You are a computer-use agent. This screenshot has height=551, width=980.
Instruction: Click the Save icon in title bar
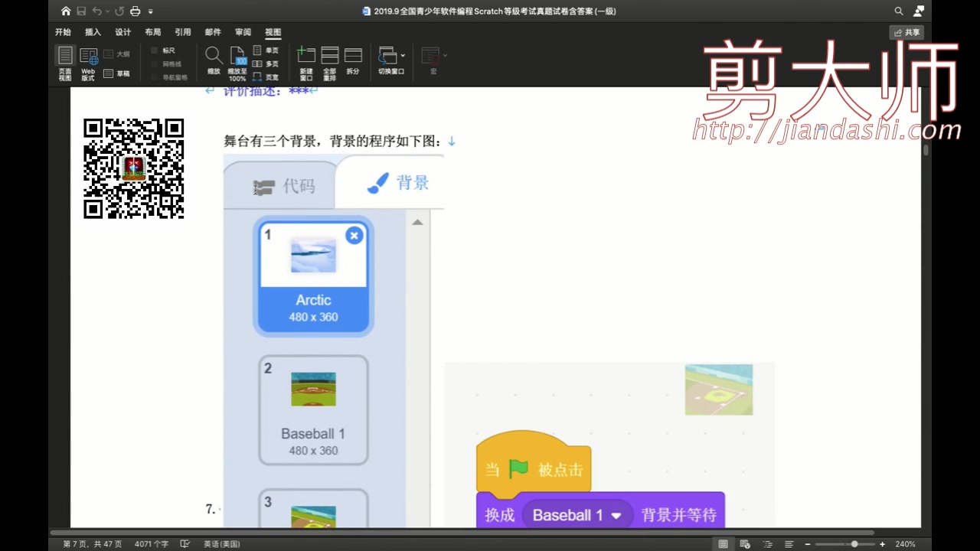click(x=81, y=11)
